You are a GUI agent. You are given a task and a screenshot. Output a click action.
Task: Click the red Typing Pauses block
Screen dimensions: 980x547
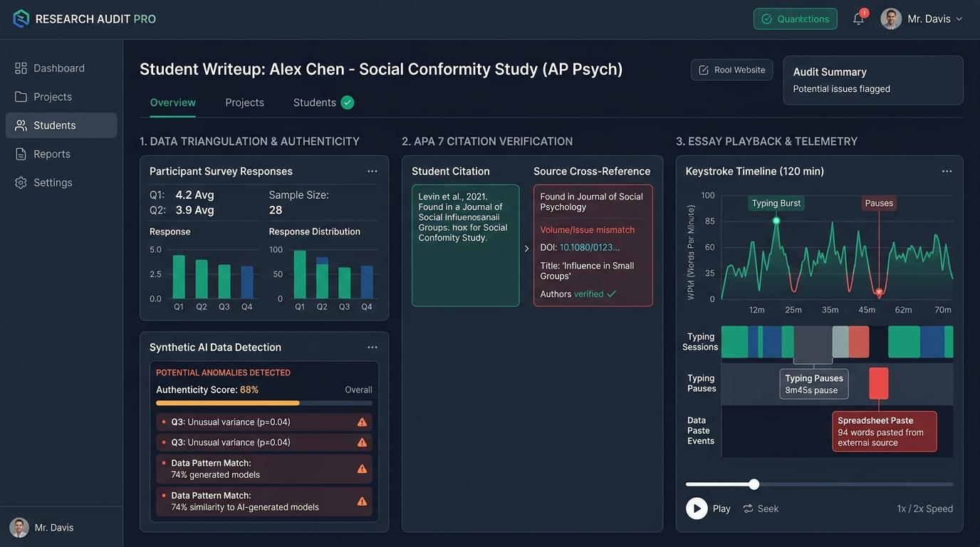[x=879, y=383]
